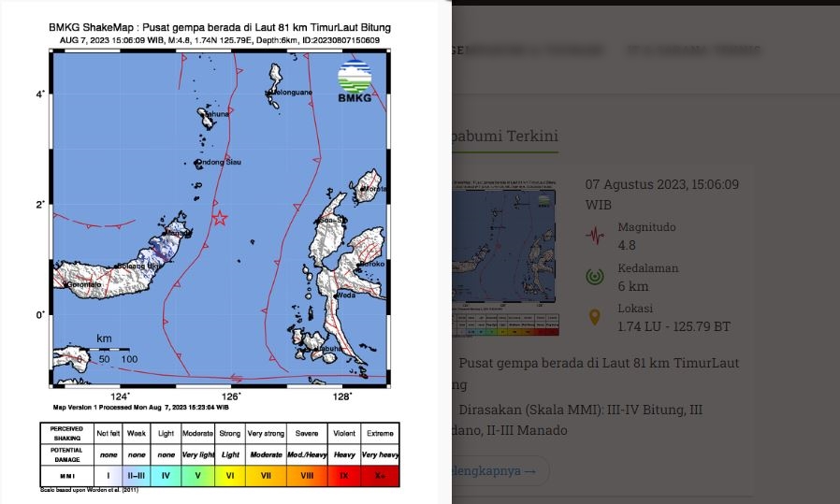Viewport: 840px width, 504px height.
Task: Open the dimmed shakemap thumbnail in the page
Action: pos(504,259)
